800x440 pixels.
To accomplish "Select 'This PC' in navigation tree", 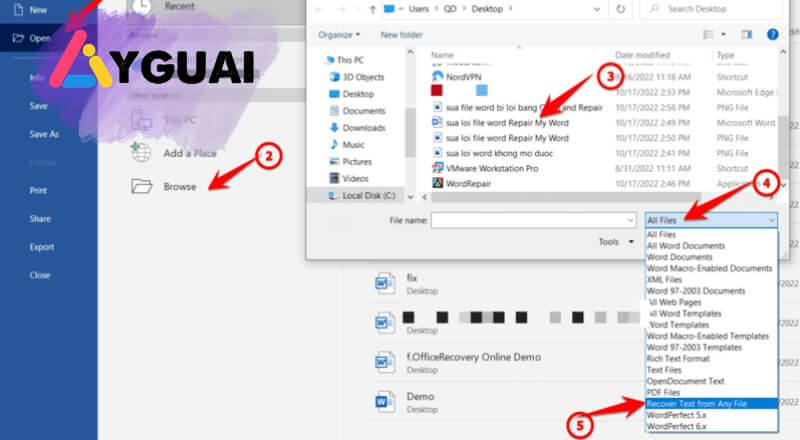I will 350,60.
